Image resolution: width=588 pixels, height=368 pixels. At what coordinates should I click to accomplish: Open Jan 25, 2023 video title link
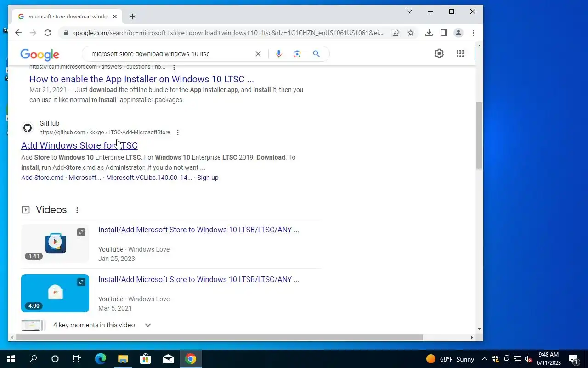199,230
